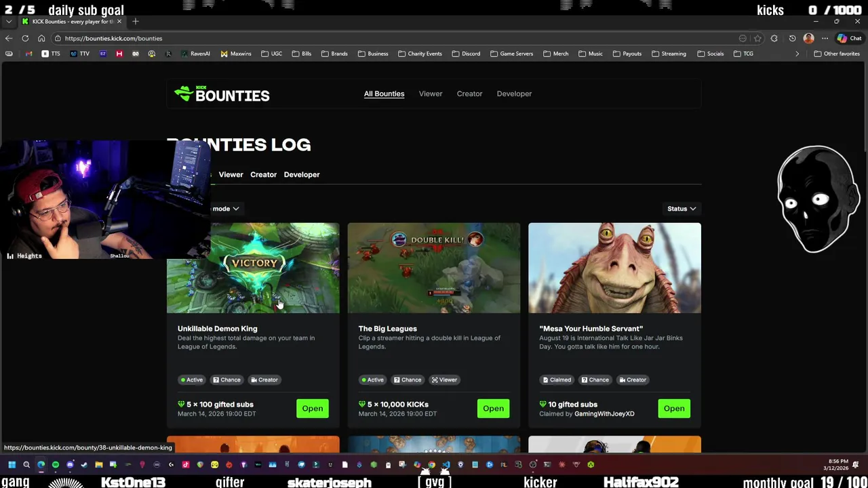Open the RavenAI bookmark

tap(195, 54)
